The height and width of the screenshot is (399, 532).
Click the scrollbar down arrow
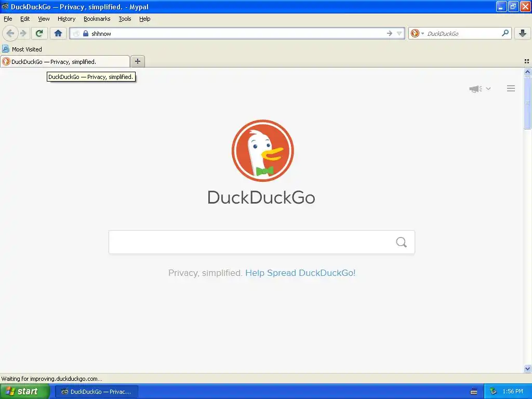pyautogui.click(x=527, y=368)
